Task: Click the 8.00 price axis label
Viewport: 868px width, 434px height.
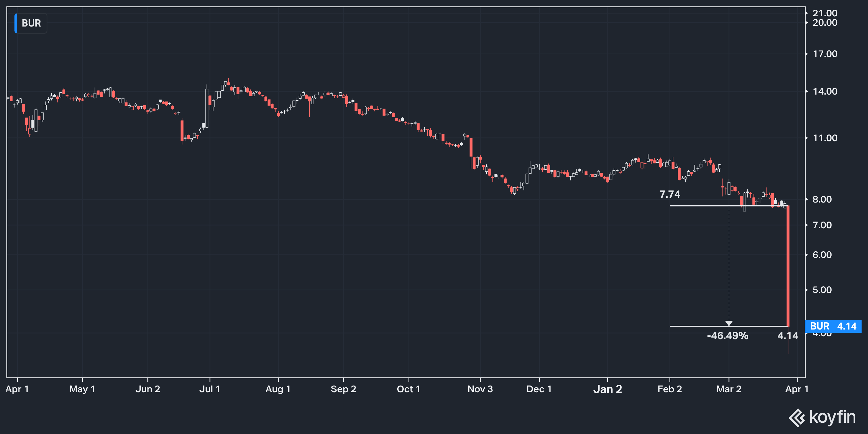Action: [x=822, y=200]
